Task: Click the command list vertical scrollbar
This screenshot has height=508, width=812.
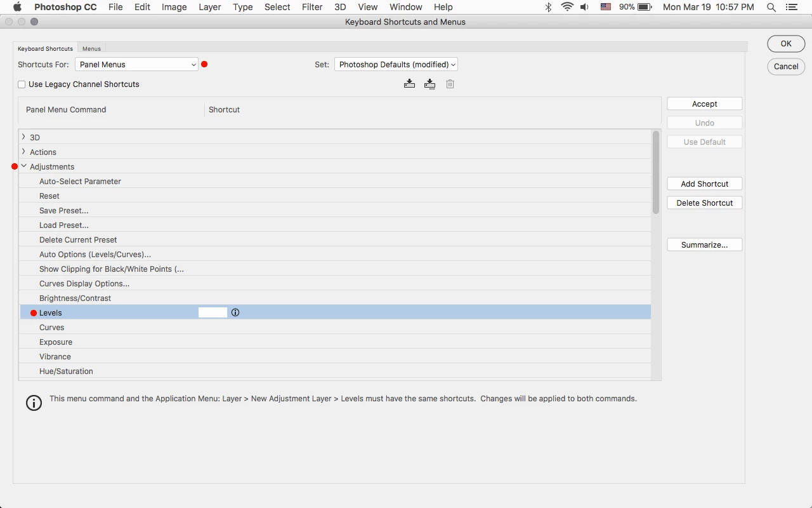Action: tap(656, 172)
